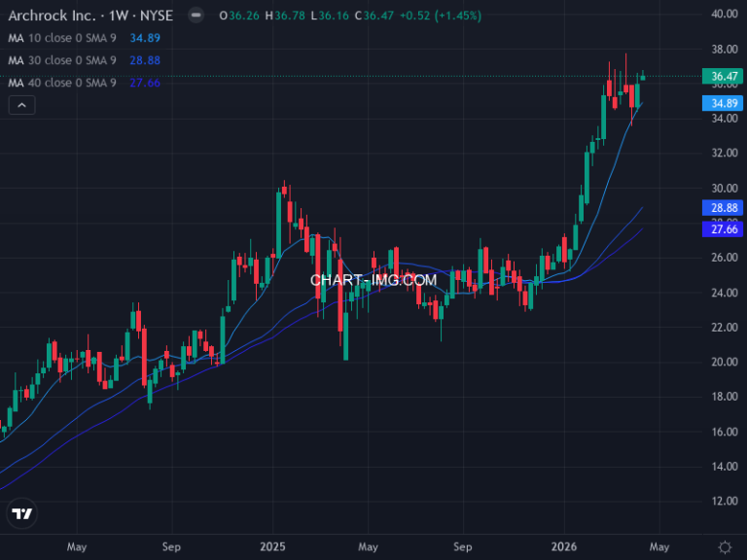Click the legend MA 10 value 34.89
Image resolution: width=747 pixels, height=560 pixels.
click(145, 38)
